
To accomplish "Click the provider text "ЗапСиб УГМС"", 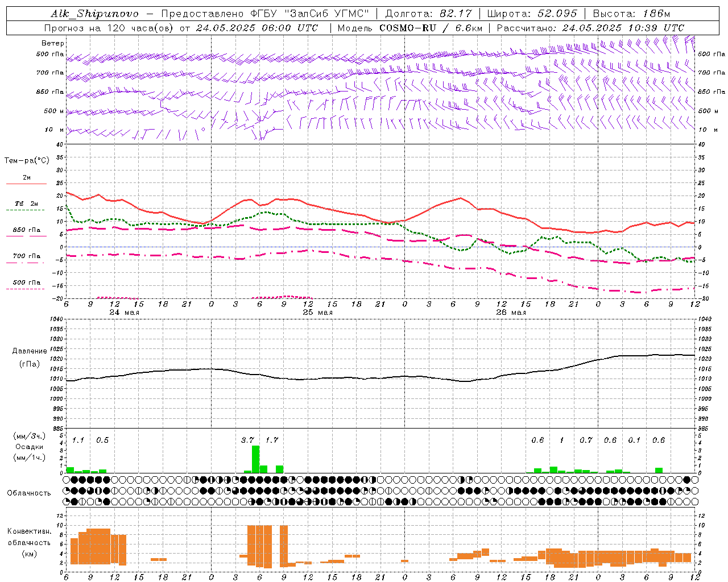I will tap(327, 14).
